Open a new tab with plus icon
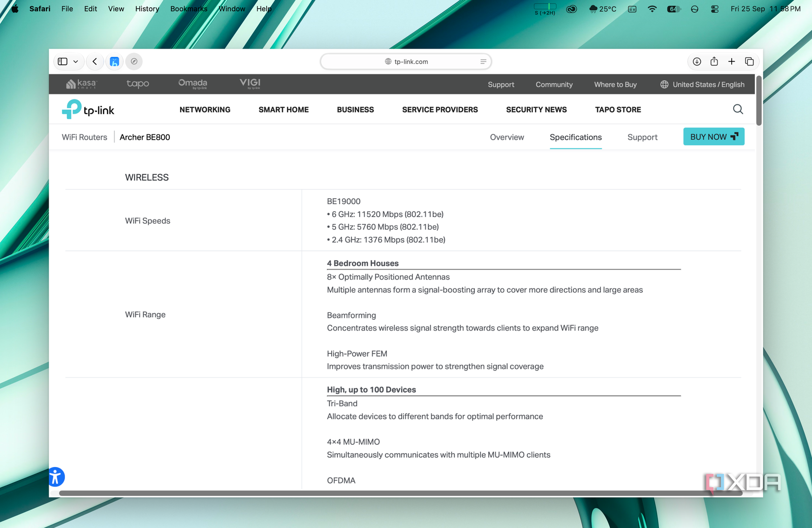This screenshot has height=528, width=812. tap(732, 62)
